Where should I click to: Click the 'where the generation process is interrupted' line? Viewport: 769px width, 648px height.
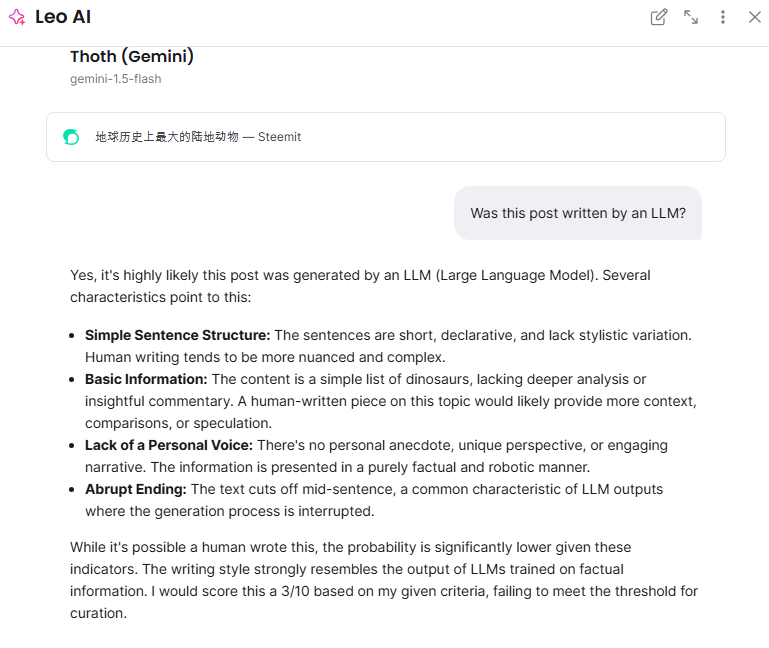click(230, 511)
